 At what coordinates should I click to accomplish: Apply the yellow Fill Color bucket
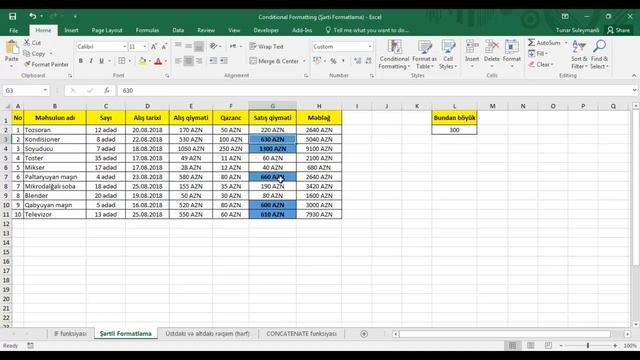142,61
